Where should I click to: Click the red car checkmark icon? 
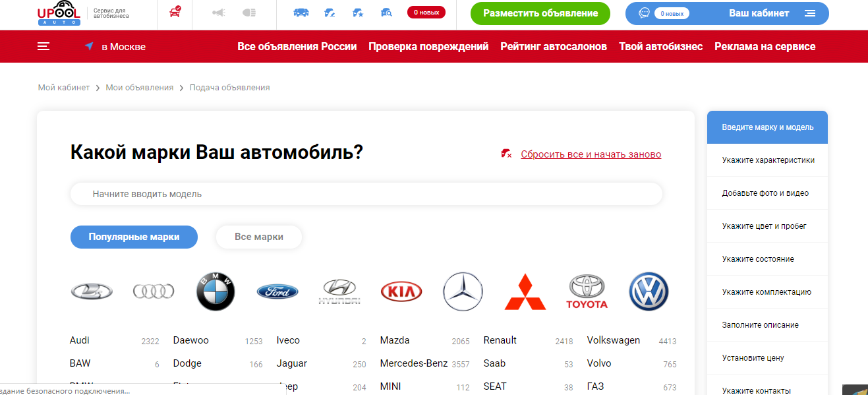tap(175, 13)
